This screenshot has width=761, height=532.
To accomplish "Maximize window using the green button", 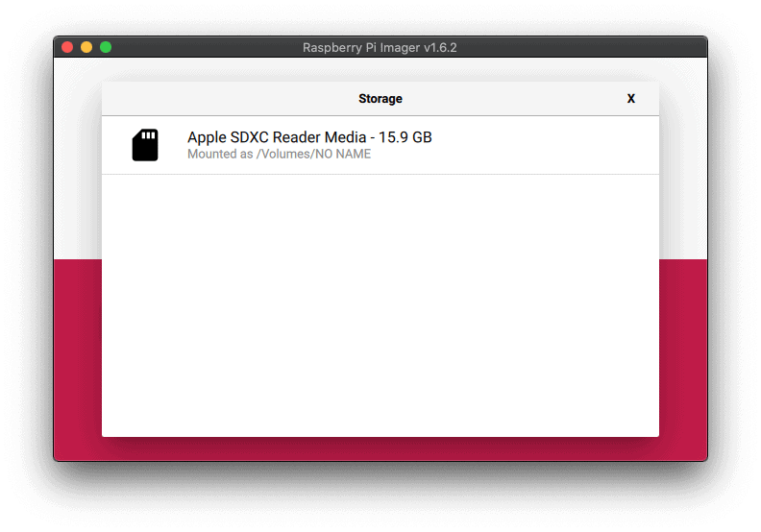I will 106,47.
